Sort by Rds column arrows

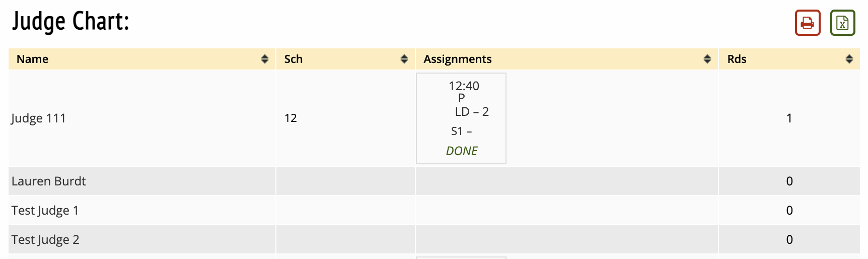click(x=849, y=59)
